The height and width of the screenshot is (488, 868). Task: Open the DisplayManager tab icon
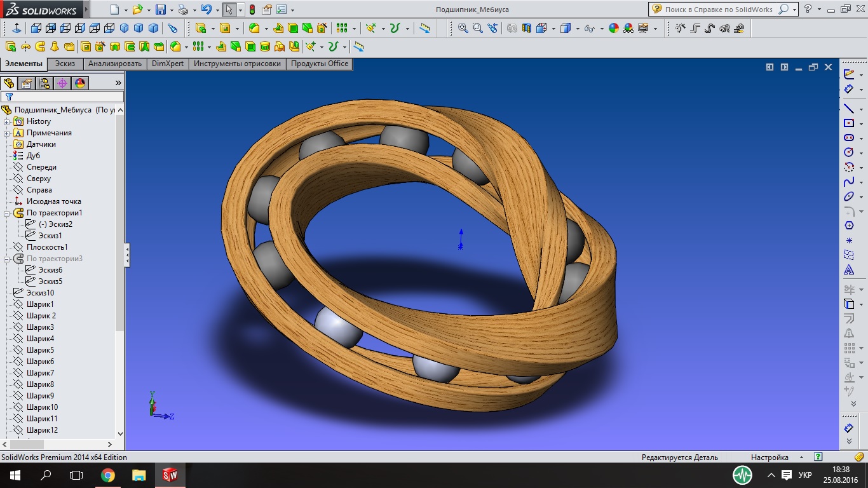[x=79, y=83]
